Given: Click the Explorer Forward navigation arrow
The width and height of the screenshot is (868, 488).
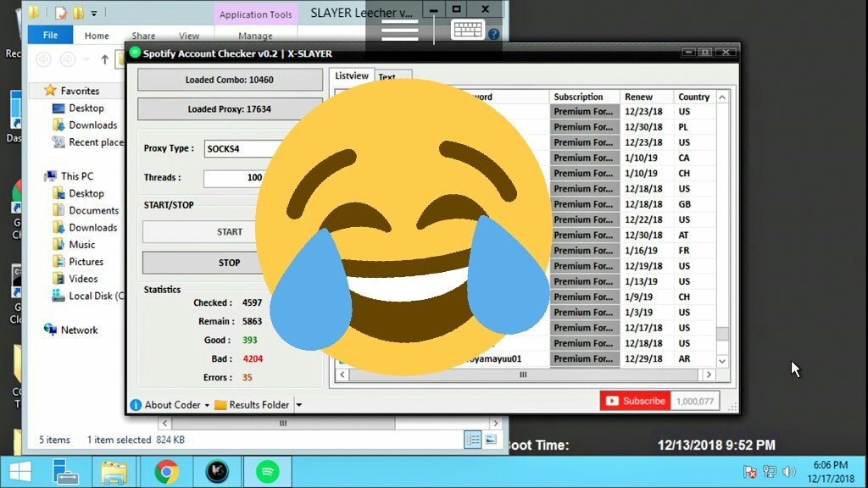Looking at the screenshot, I should click(x=68, y=59).
